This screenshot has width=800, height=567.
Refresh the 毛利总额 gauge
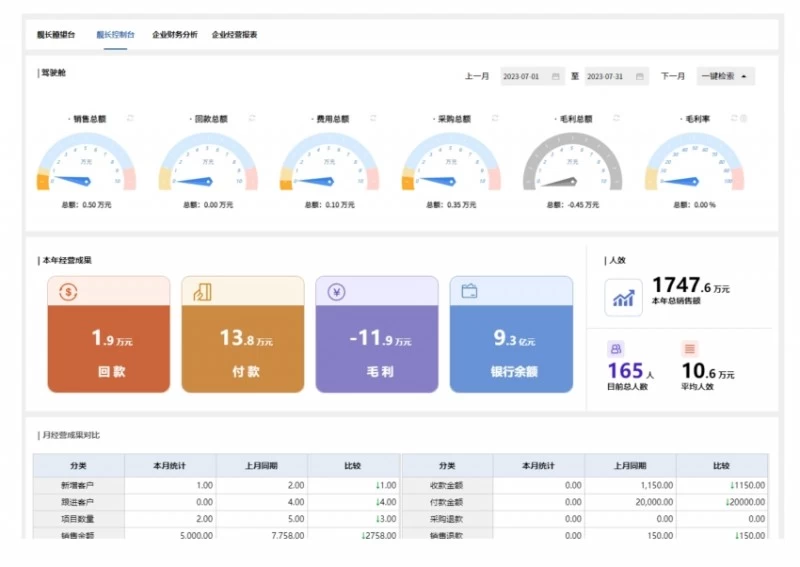pos(615,118)
